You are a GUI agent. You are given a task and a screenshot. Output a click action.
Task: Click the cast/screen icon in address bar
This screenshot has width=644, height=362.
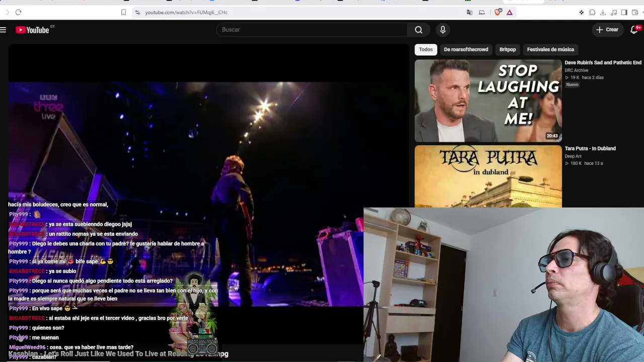click(482, 12)
